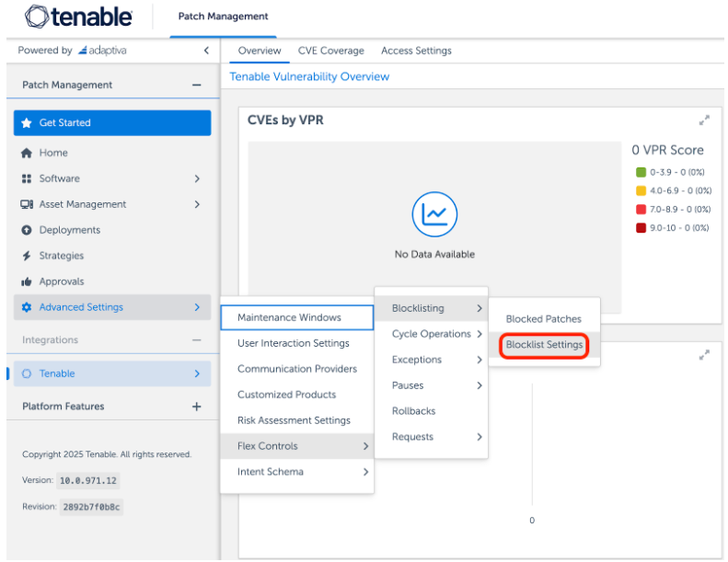Viewport: 728px width, 562px height.
Task: Click the green 0-3.9 VPR legend swatch
Action: pyautogui.click(x=641, y=172)
